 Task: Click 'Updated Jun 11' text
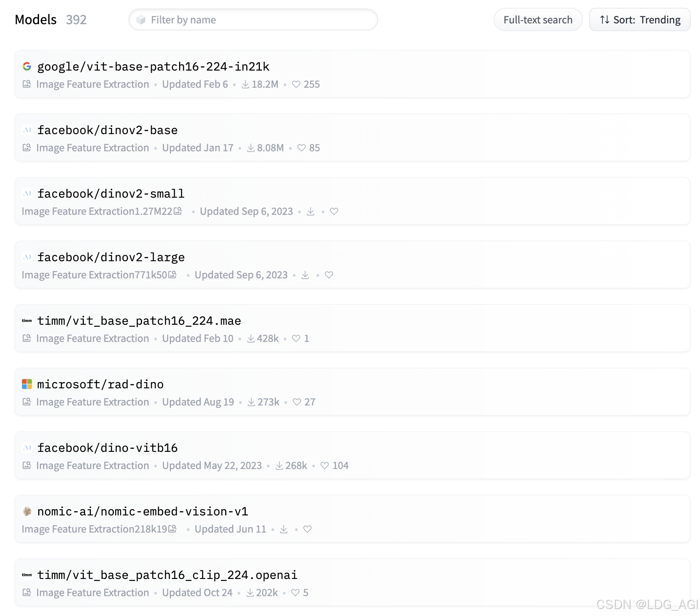[231, 529]
